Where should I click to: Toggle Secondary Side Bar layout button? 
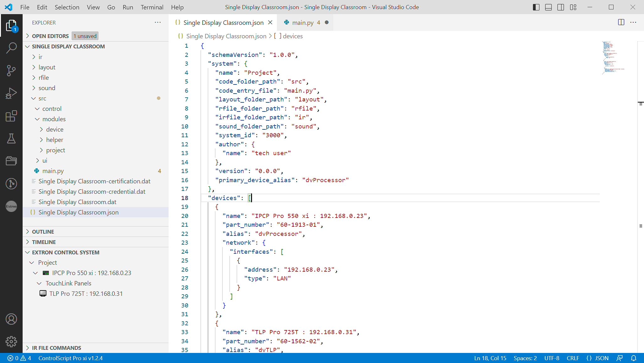(x=561, y=7)
